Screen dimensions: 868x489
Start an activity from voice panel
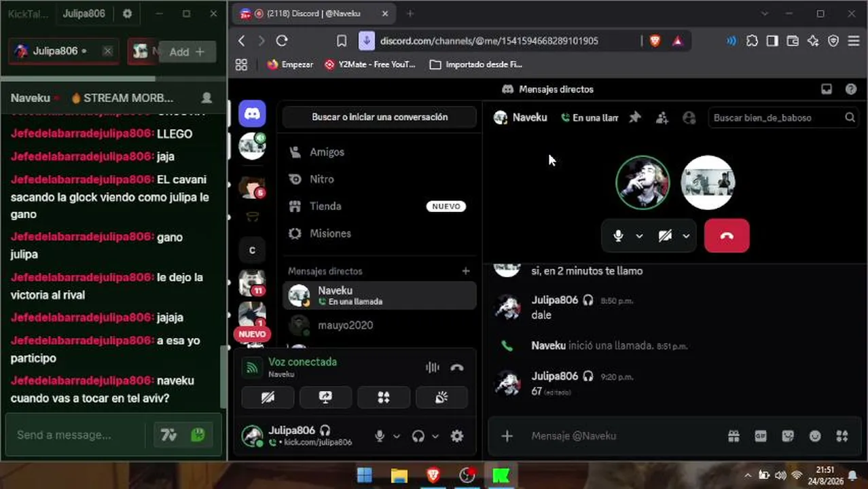point(384,398)
